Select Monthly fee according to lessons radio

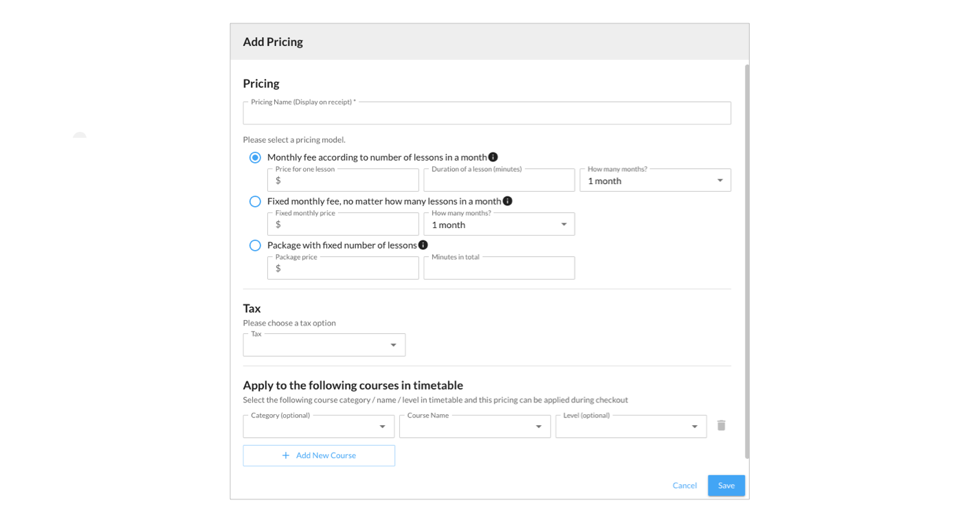(x=255, y=157)
